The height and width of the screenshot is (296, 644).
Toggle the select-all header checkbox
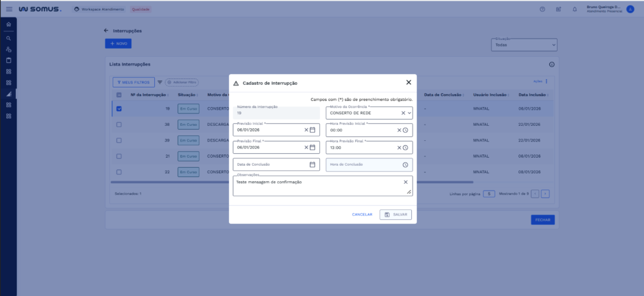(119, 95)
